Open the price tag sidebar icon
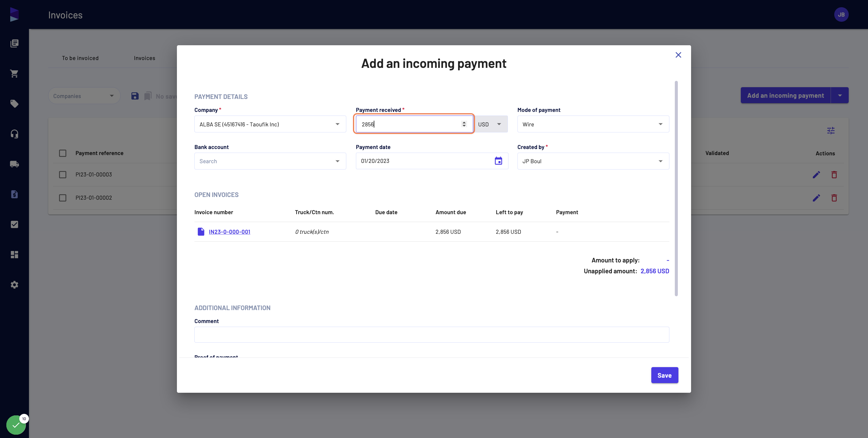 click(14, 103)
